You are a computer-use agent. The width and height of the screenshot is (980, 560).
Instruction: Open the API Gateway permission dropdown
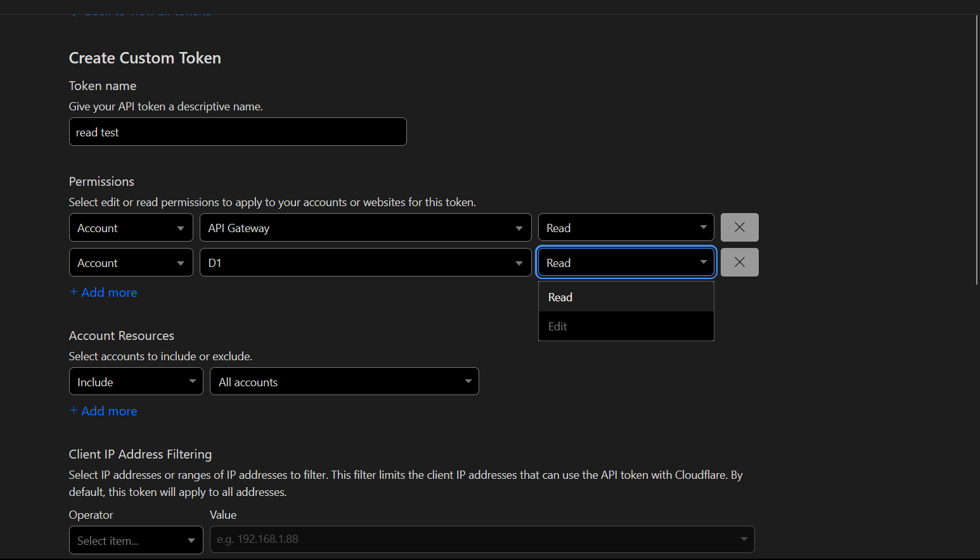pyautogui.click(x=365, y=228)
